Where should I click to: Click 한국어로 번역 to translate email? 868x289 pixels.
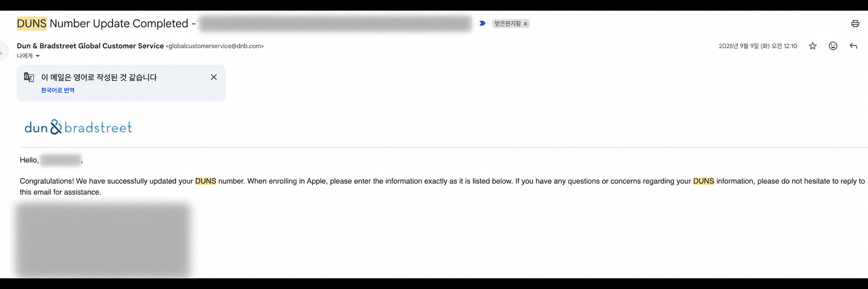click(x=58, y=90)
